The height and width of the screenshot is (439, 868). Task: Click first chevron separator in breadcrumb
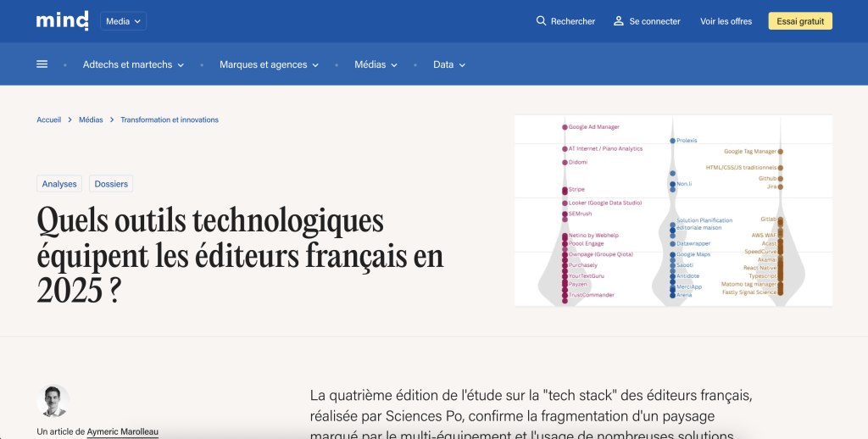(x=70, y=119)
